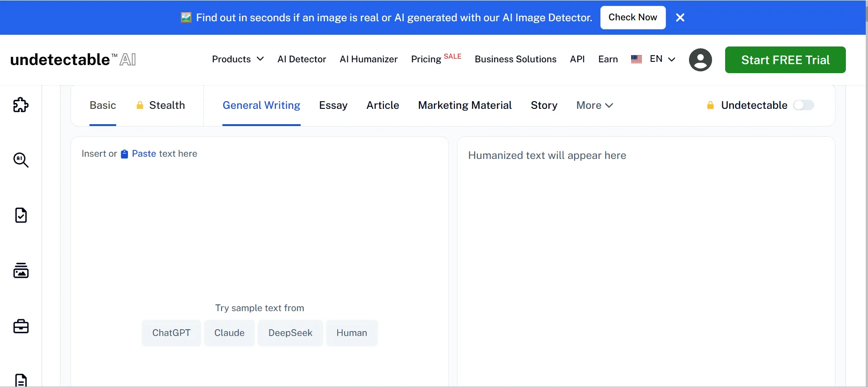Load Claude sample text
Image resolution: width=868 pixels, height=387 pixels.
click(x=229, y=333)
